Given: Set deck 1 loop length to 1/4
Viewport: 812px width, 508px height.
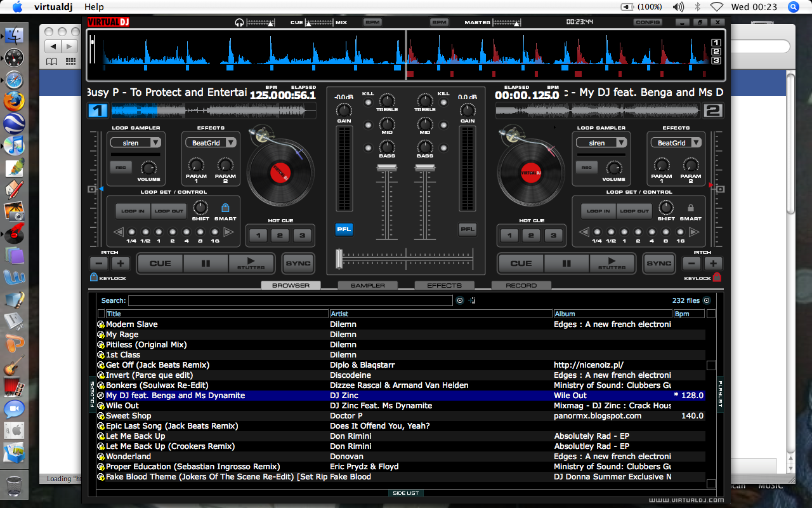Looking at the screenshot, I should click(x=131, y=232).
